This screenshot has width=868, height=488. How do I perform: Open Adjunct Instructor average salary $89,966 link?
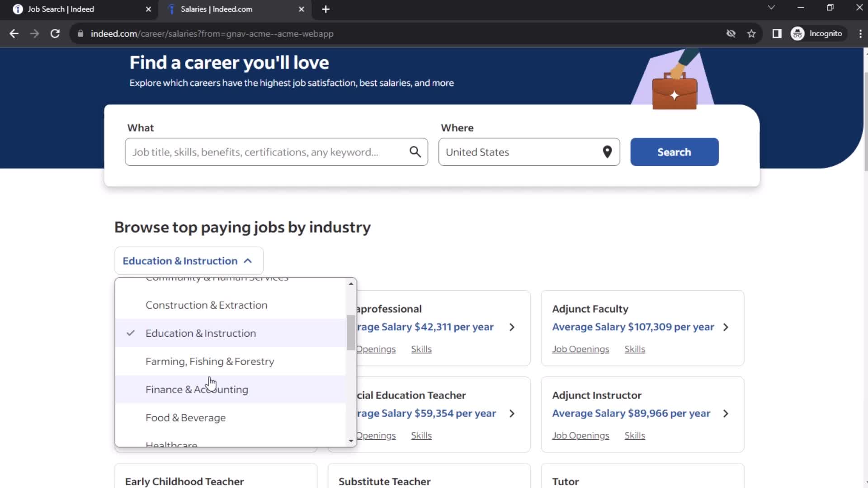click(x=631, y=413)
